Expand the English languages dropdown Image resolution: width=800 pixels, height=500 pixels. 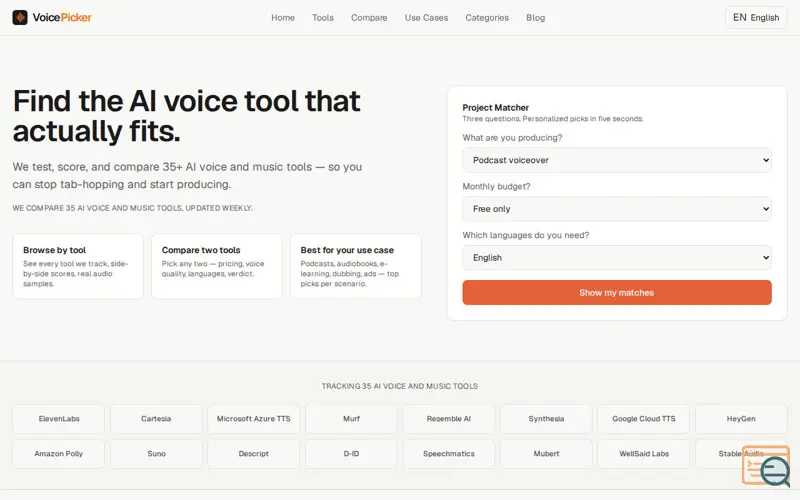(617, 258)
